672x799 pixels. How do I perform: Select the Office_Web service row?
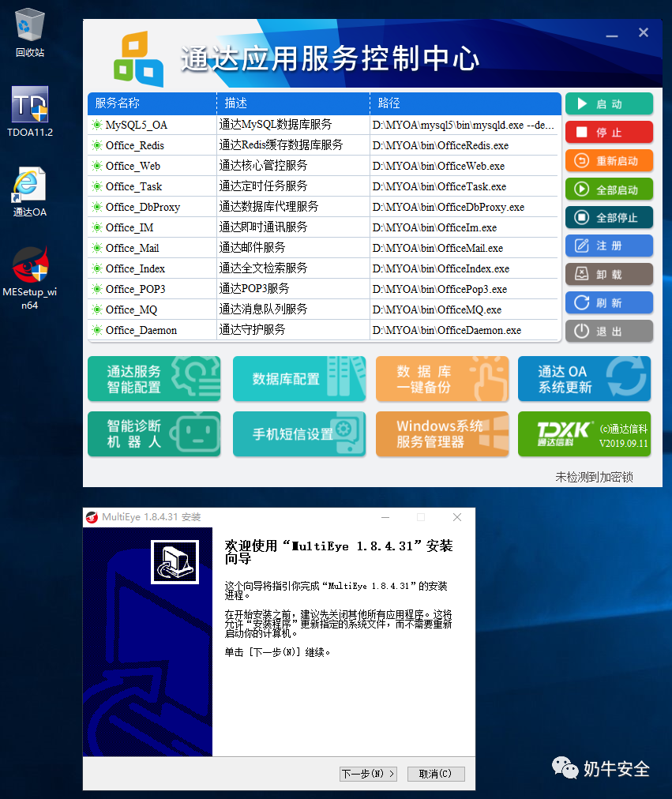pyautogui.click(x=324, y=166)
